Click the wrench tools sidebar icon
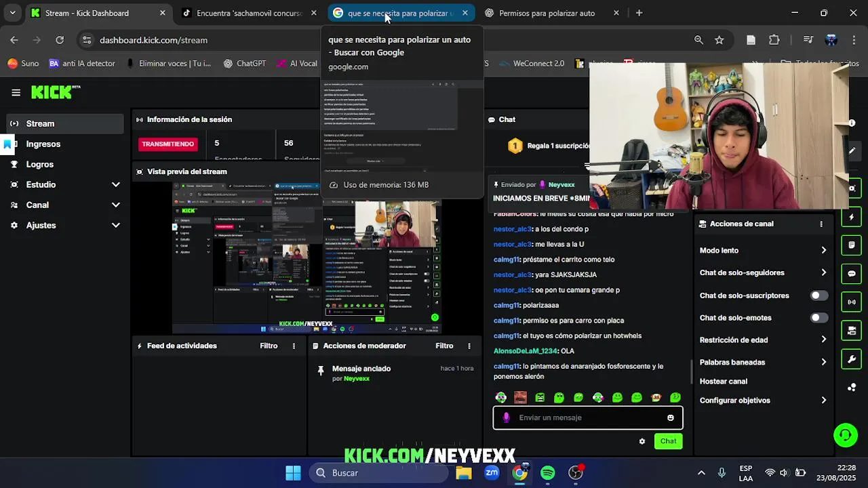Screen dimensions: 868x488 tap(852, 359)
